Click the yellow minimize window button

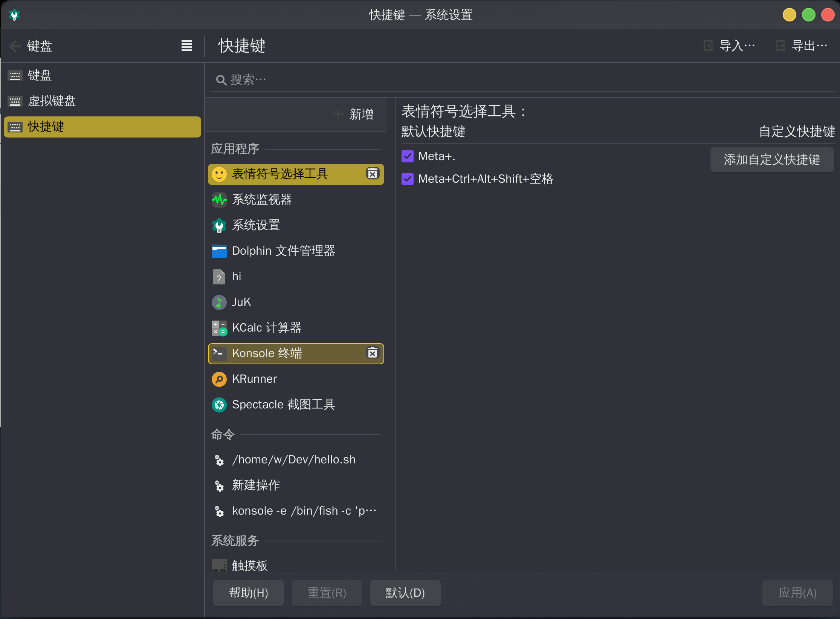click(x=789, y=15)
